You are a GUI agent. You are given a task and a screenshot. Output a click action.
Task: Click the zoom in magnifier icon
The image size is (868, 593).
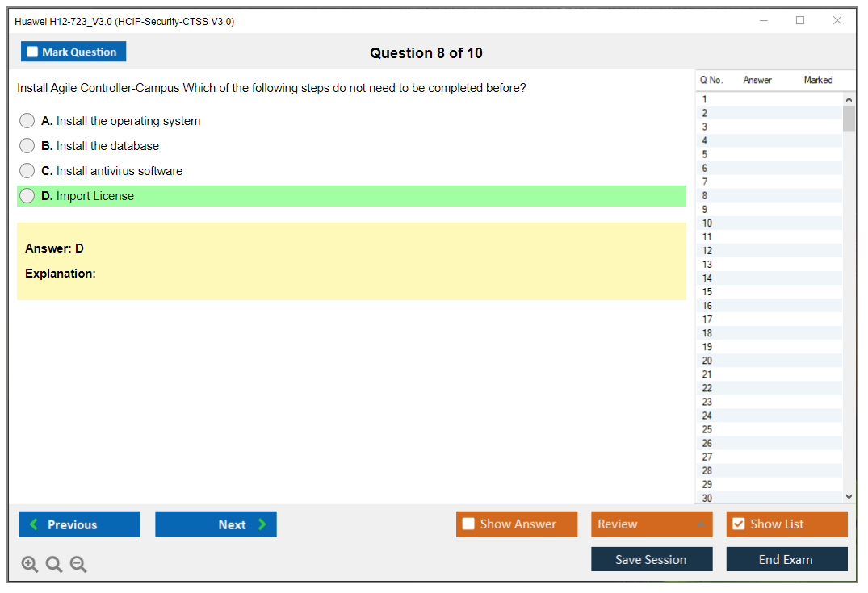coord(30,565)
